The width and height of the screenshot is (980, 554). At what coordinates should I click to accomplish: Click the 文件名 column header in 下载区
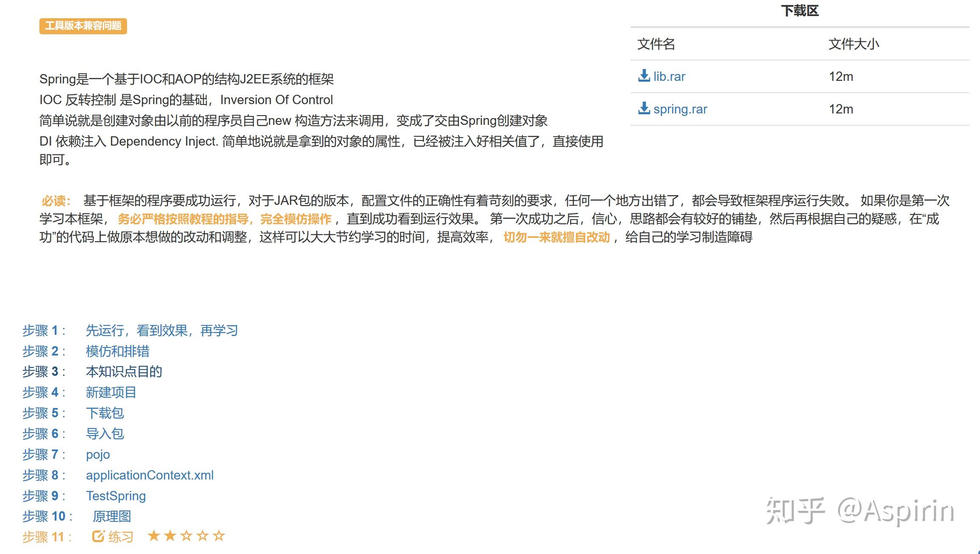pos(656,44)
